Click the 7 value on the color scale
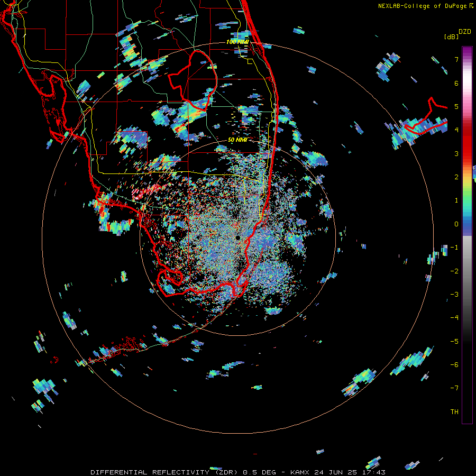The height and width of the screenshot is (476, 476). pos(456,59)
